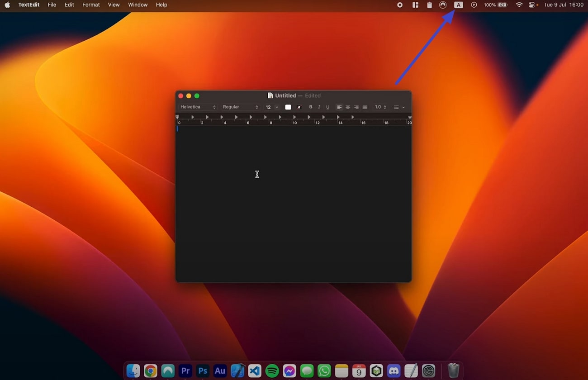Viewport: 588px width, 380px height.
Task: Open the Wi-Fi menu bar icon
Action: pos(519,5)
